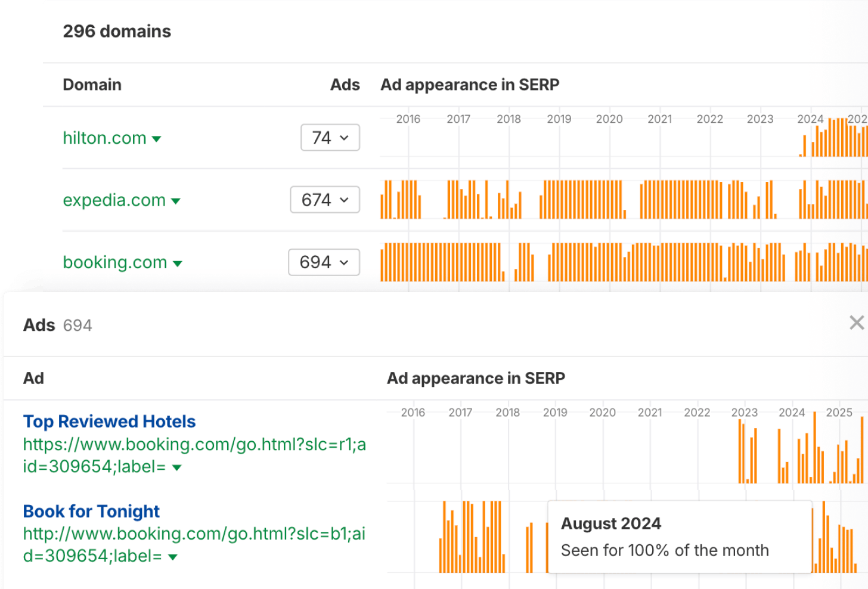Screen dimensions: 868x589
Task: Open the 74 ads dropdown for hilton.com
Action: tap(330, 138)
